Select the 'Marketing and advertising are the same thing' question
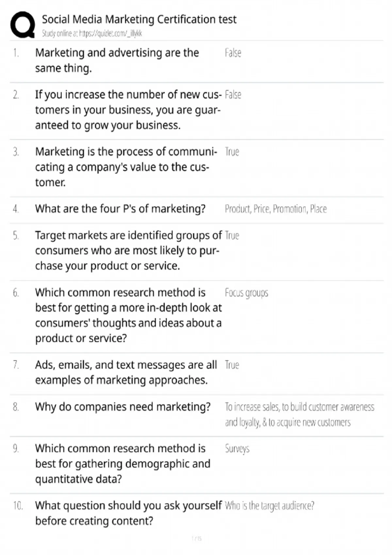 click(x=117, y=61)
